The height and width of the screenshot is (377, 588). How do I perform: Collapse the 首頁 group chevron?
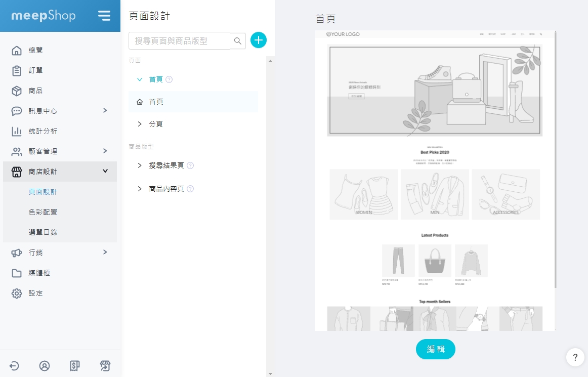pos(140,79)
